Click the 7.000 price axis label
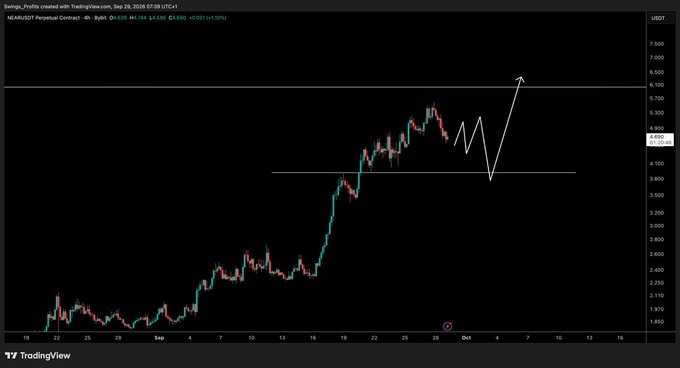 (x=657, y=57)
